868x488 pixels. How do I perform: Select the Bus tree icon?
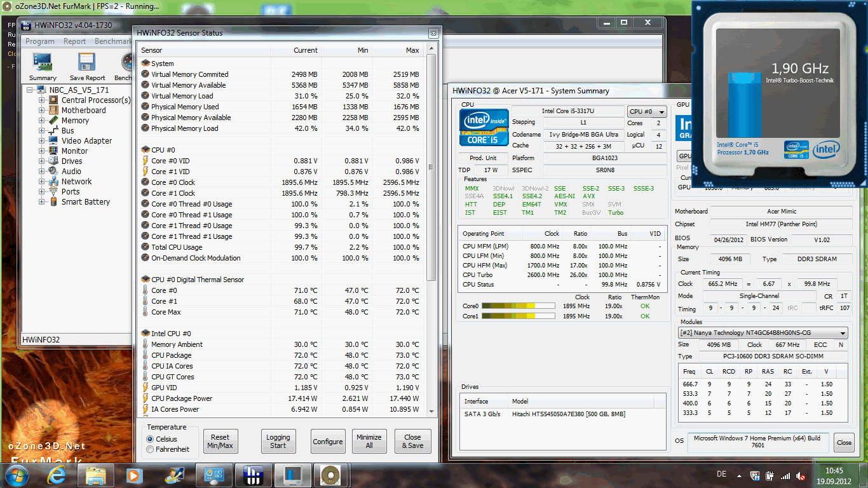click(54, 131)
